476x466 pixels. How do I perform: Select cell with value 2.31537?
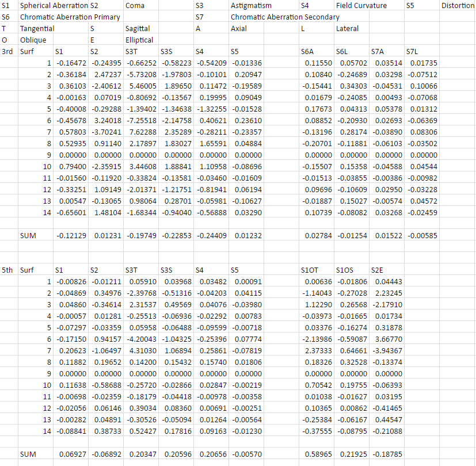coord(141,304)
